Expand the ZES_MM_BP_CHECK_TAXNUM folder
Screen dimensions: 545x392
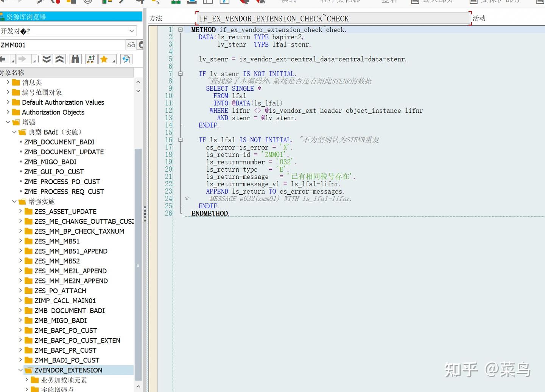click(x=20, y=231)
